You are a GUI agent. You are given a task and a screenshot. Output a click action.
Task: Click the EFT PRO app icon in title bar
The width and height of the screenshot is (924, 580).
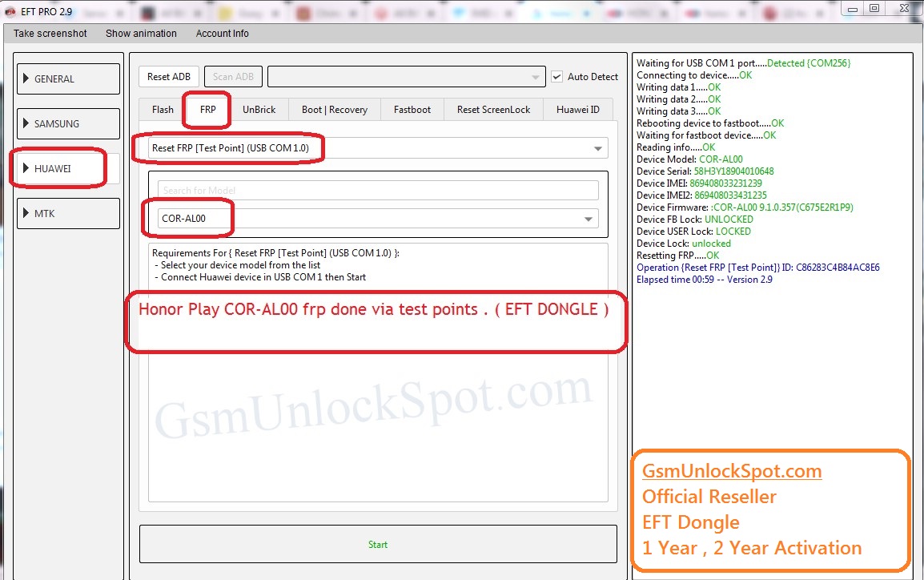10,11
